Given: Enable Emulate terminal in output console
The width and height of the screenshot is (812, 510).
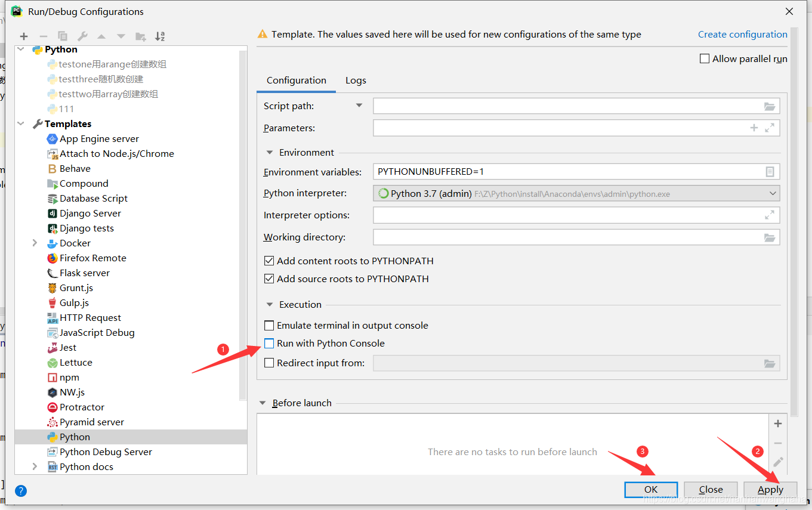Looking at the screenshot, I should coord(269,325).
